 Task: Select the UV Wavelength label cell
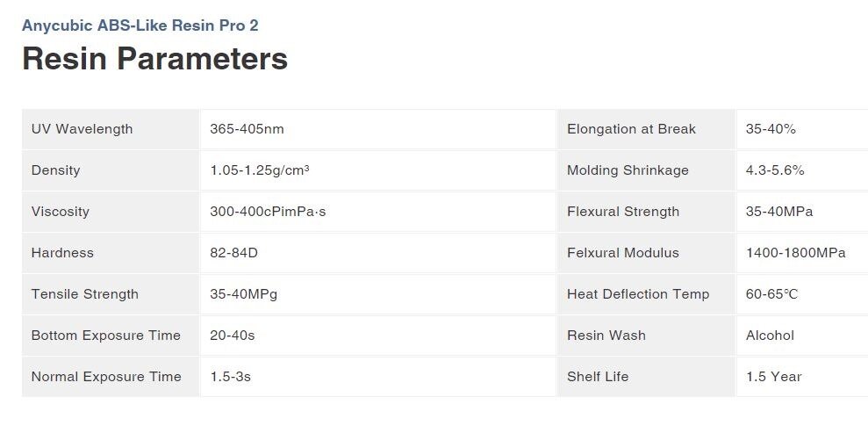pos(111,129)
